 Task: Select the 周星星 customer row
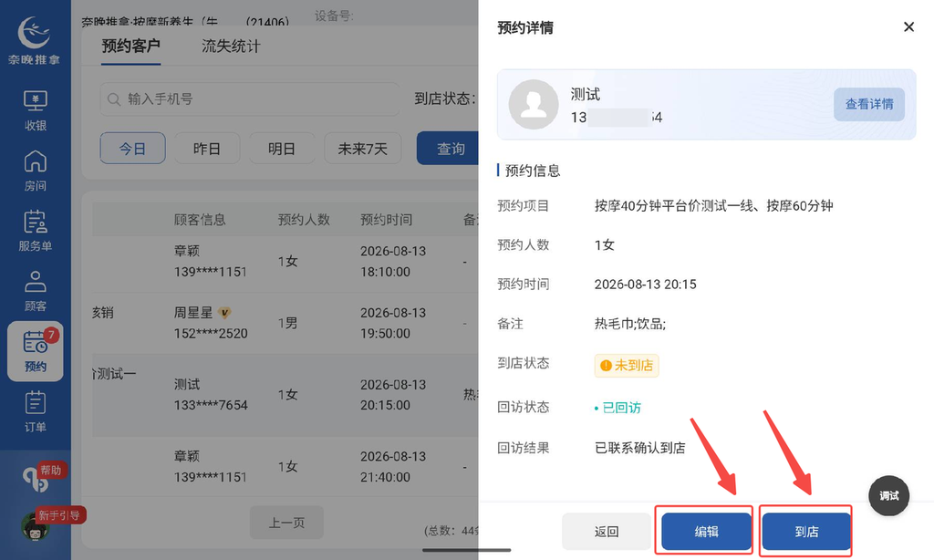coord(285,324)
